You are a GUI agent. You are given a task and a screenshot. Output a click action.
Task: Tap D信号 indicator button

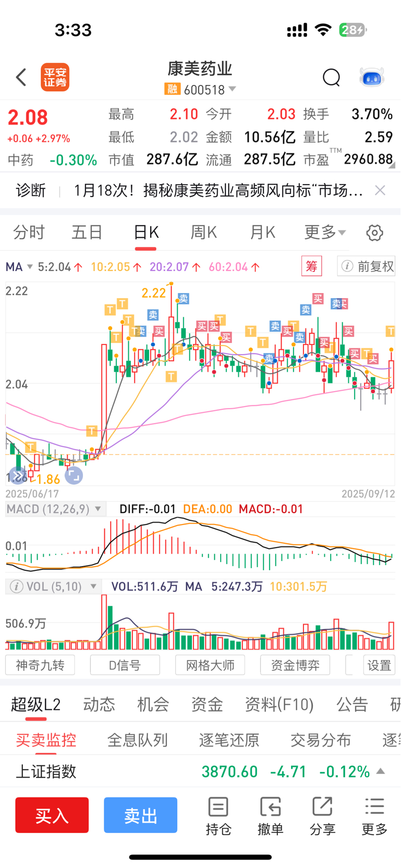click(x=125, y=665)
